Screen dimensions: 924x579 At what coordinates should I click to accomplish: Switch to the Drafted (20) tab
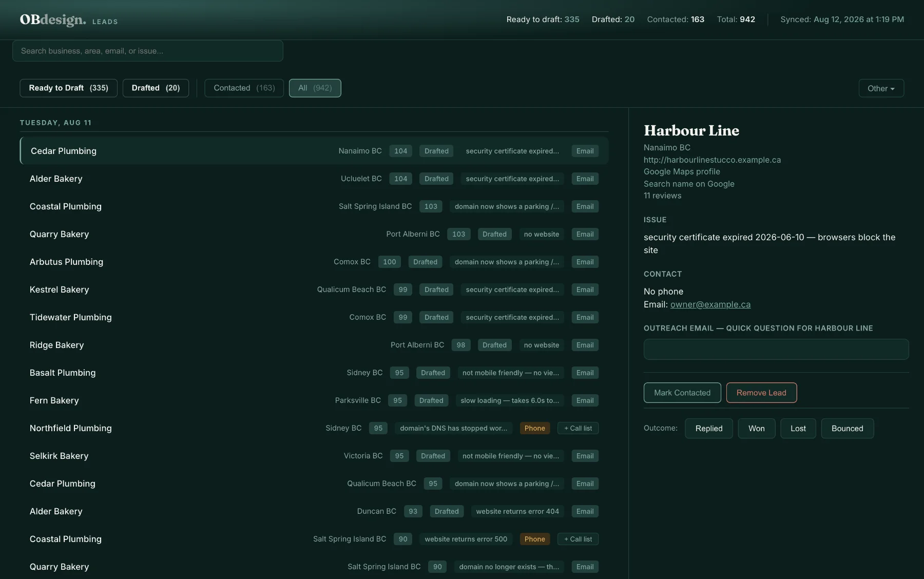coord(156,88)
